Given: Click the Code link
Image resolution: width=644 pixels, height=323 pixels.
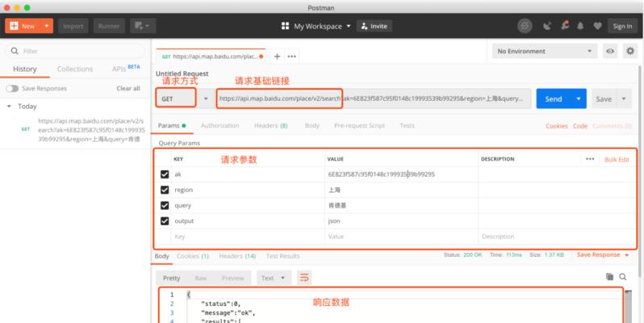Looking at the screenshot, I should (x=580, y=126).
